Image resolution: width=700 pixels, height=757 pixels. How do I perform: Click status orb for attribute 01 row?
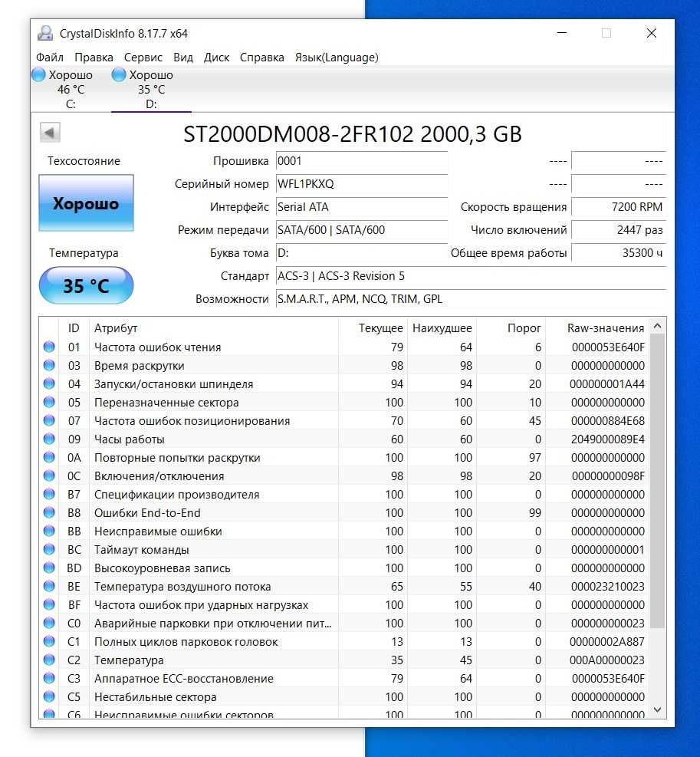(49, 347)
